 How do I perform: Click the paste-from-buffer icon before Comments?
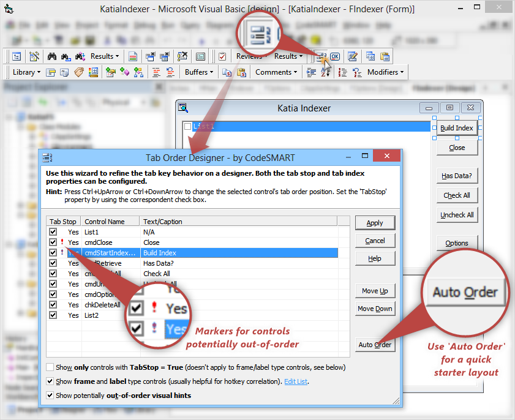[x=241, y=72]
